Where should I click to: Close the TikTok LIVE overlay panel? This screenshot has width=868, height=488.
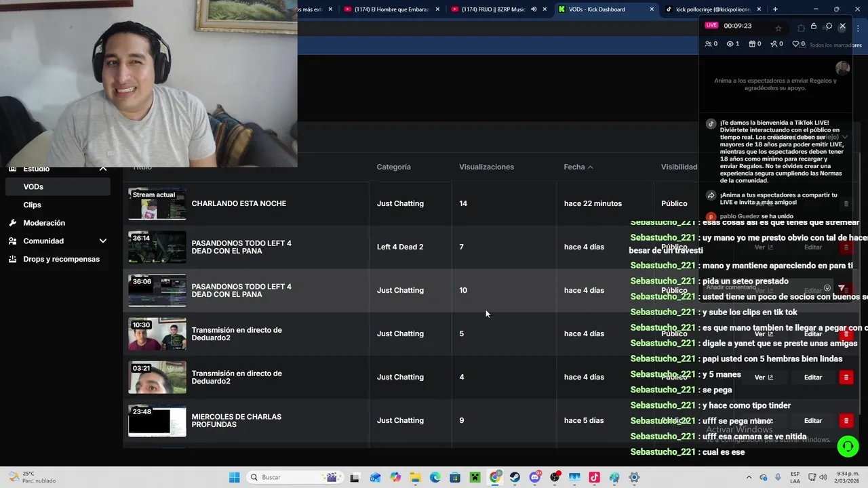(x=842, y=26)
